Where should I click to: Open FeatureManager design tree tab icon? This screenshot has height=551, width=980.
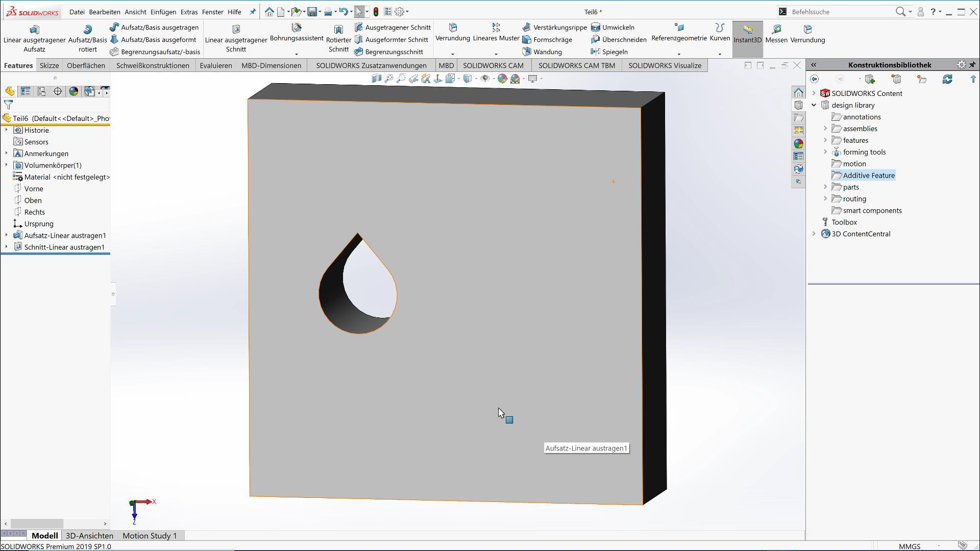(x=10, y=91)
